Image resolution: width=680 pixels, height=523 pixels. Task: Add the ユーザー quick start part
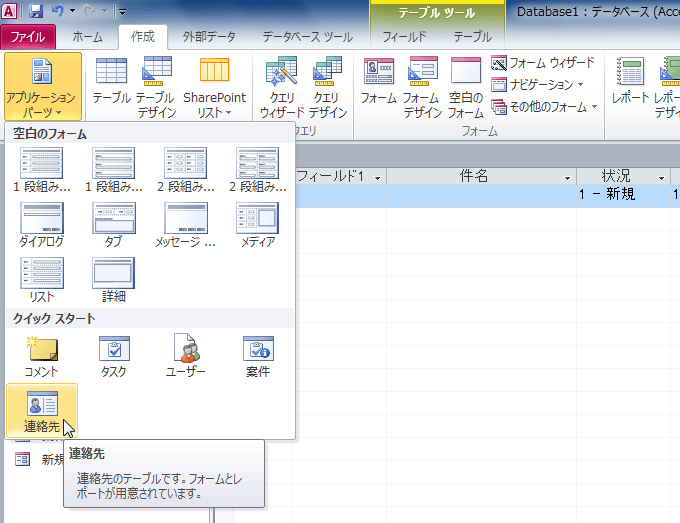click(186, 356)
